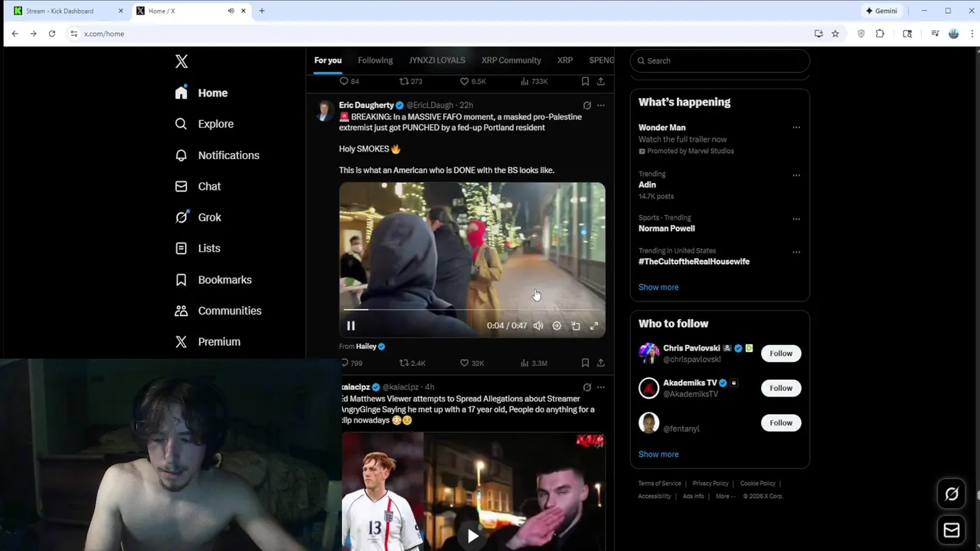980x551 pixels.
Task: Open Chat in sidebar
Action: tap(198, 186)
